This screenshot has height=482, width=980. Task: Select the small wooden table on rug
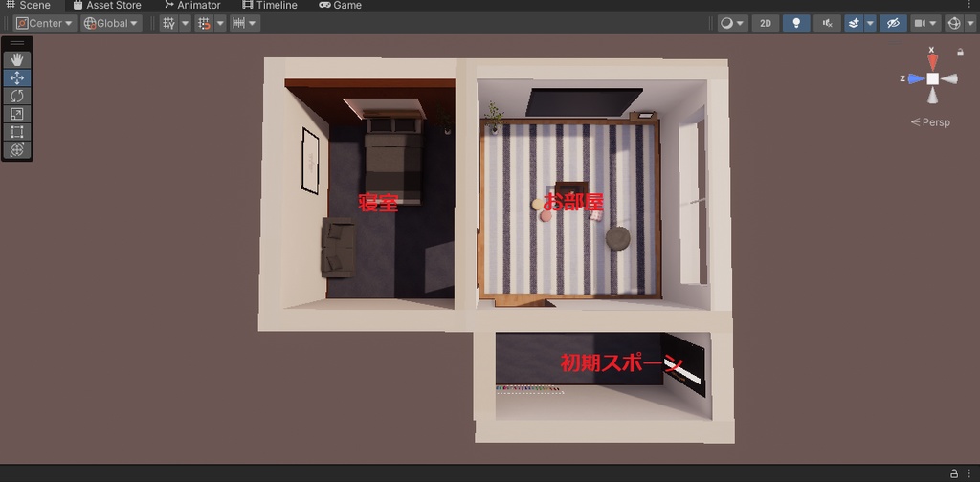pos(572,189)
